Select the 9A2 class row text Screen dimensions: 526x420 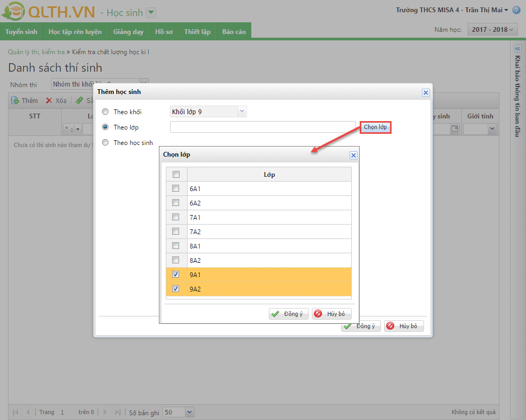point(195,289)
